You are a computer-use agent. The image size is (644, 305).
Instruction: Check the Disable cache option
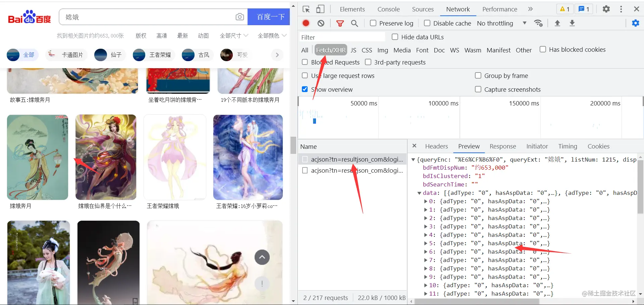coord(427,23)
